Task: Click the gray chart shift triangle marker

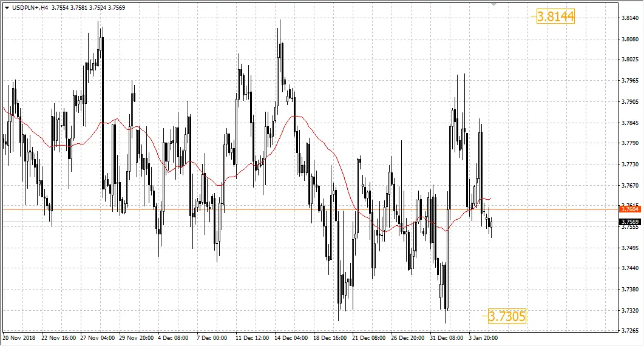Action: pyautogui.click(x=494, y=4)
